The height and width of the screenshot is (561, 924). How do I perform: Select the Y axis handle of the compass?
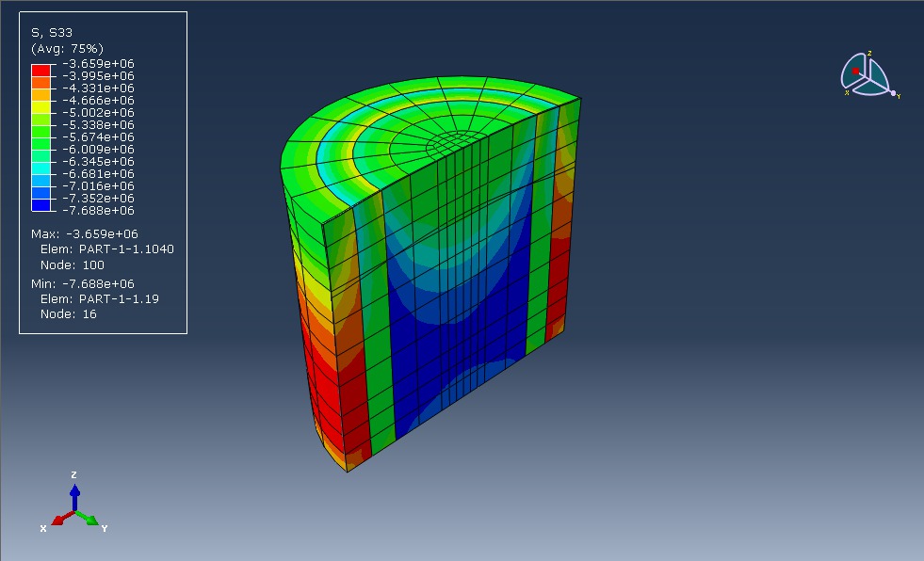click(x=893, y=93)
